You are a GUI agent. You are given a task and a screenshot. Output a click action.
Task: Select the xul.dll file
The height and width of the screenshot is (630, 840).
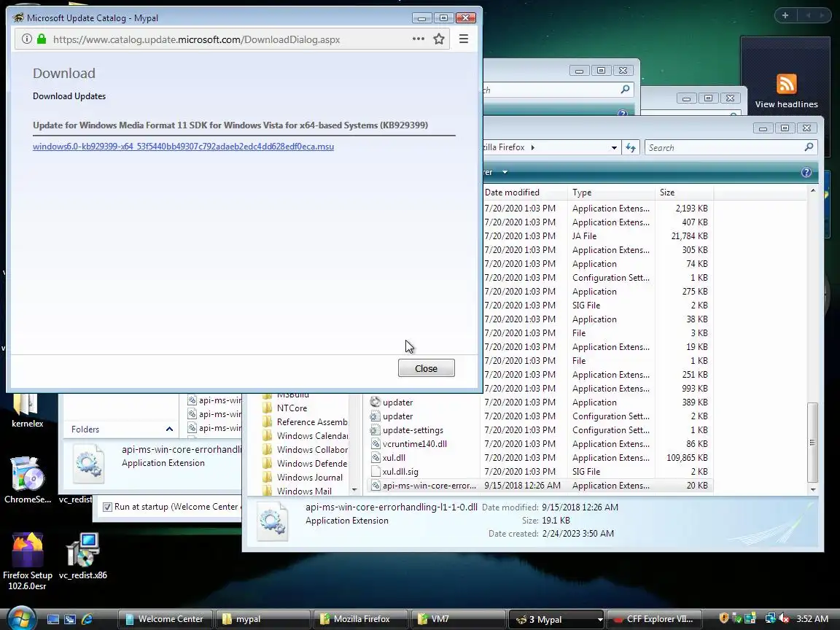coord(388,457)
